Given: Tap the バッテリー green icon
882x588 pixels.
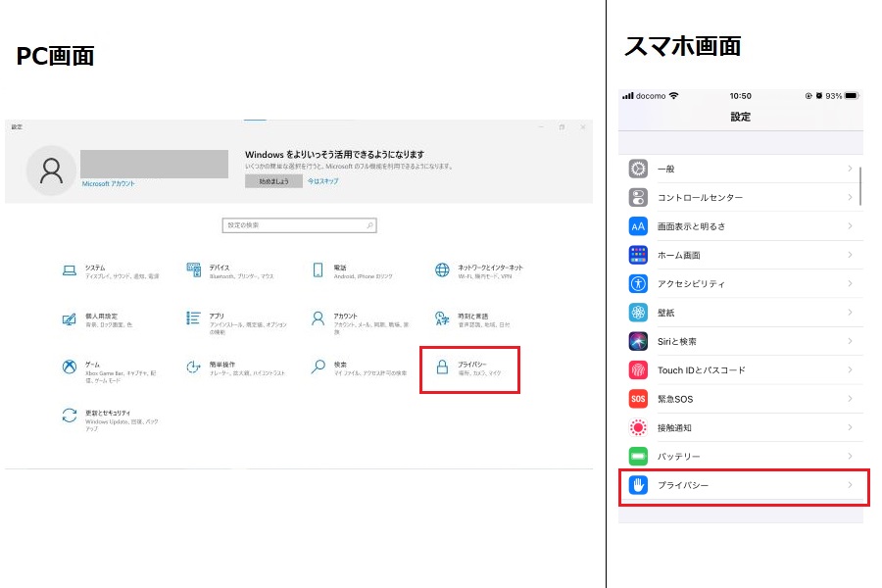Looking at the screenshot, I should [x=638, y=457].
